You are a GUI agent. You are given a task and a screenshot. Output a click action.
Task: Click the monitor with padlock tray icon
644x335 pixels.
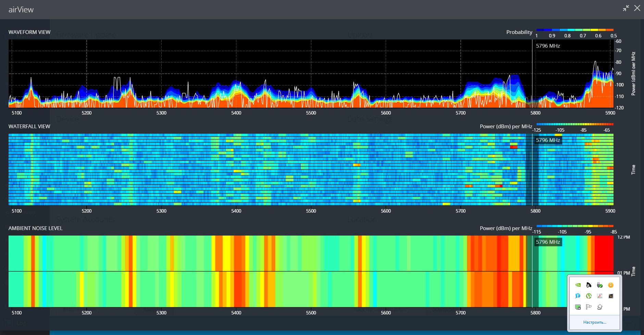point(578,307)
